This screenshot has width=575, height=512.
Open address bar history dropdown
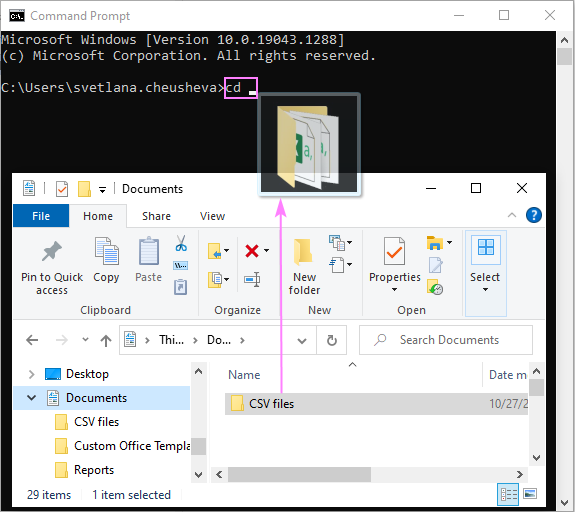(x=302, y=341)
